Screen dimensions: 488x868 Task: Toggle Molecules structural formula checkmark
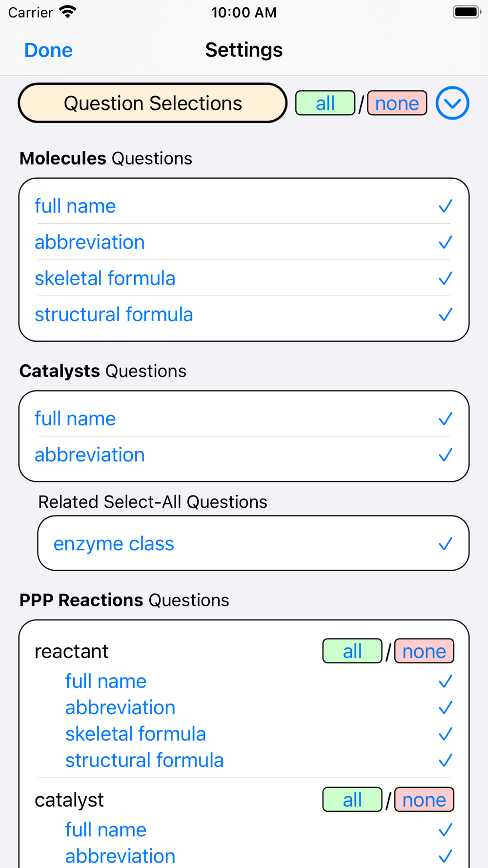coord(445,314)
